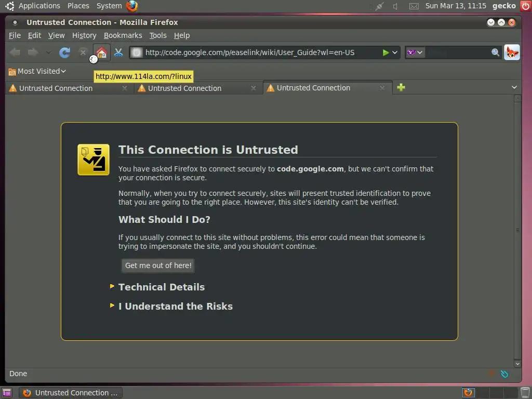Open the History menu

84,35
